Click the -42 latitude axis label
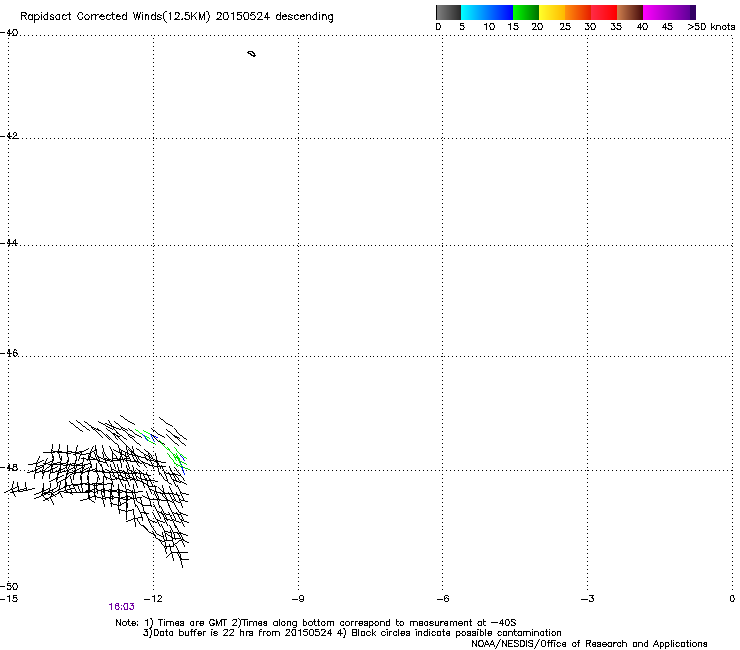Screen dimensions: 740x650 9,135
